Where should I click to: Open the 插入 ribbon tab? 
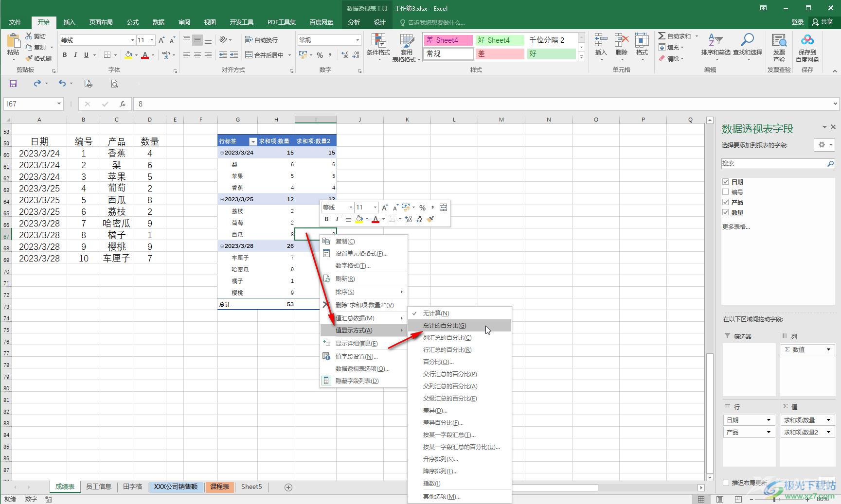70,22
